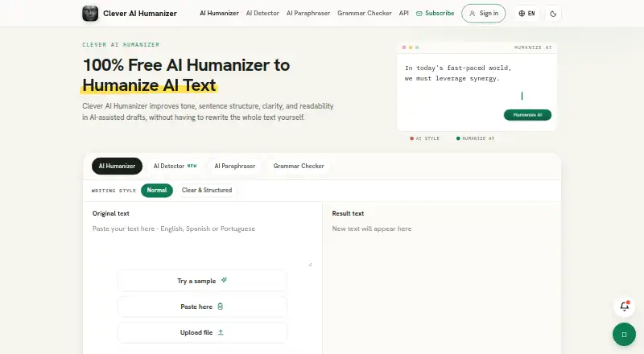Open the green floating chat button

[x=624, y=334]
